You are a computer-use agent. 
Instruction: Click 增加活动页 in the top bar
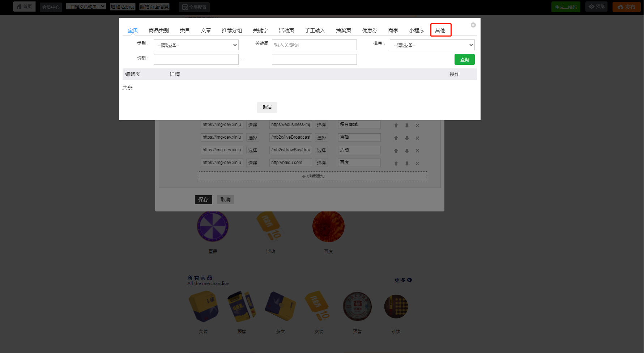point(123,7)
